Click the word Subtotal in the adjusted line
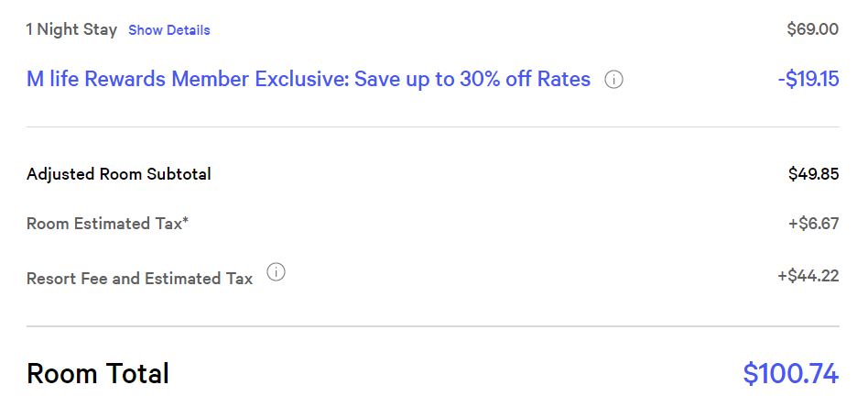 pos(179,174)
